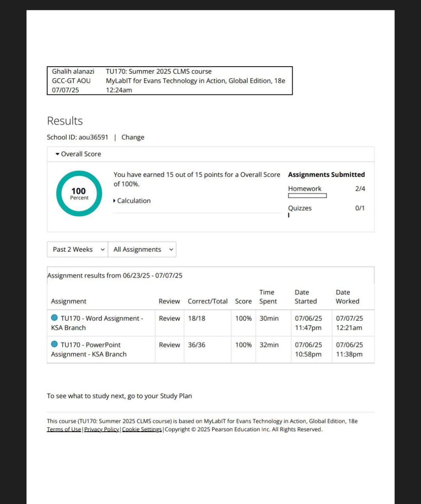421x504 pixels.
Task: Open the Past 2 Weeks dropdown
Action: 78,250
